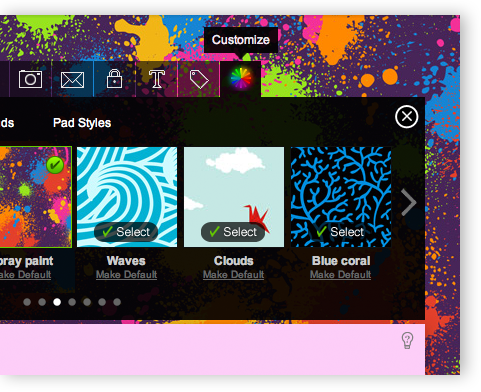
Task: Make Blue coral the default background
Action: pos(340,275)
